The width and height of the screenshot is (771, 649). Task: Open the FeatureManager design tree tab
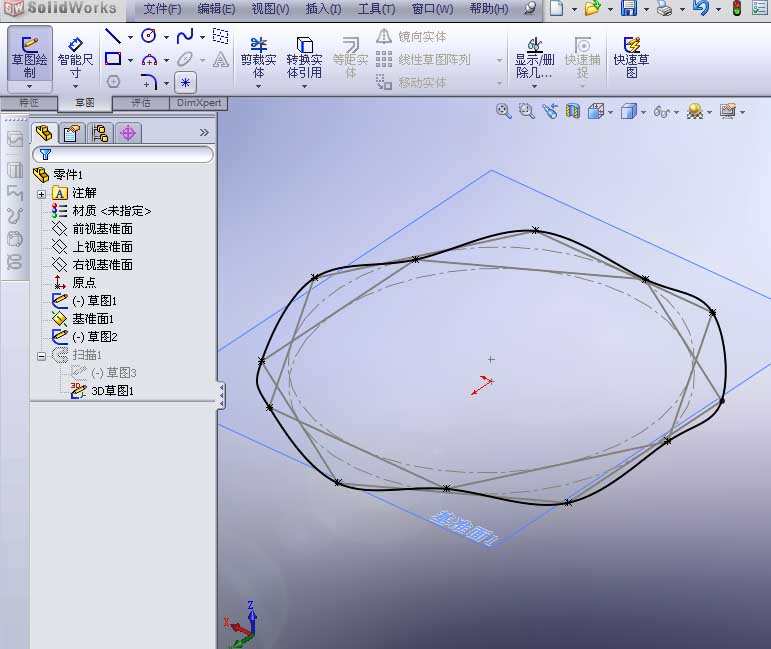click(44, 133)
